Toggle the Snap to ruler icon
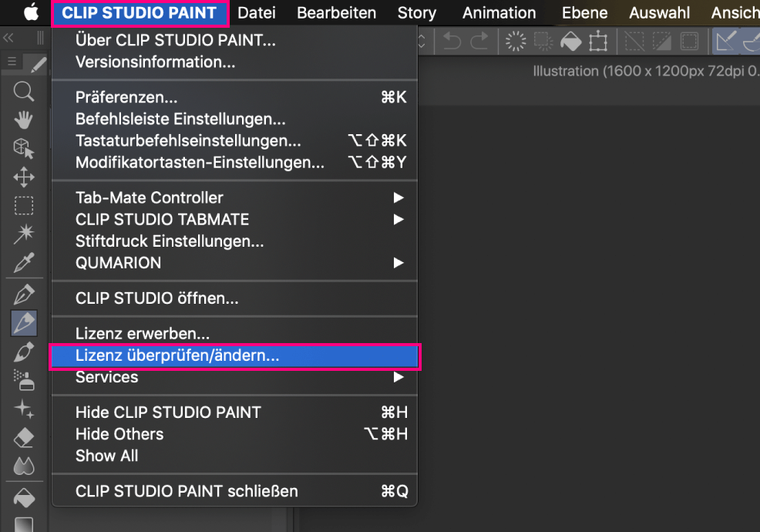760x532 pixels. point(725,41)
